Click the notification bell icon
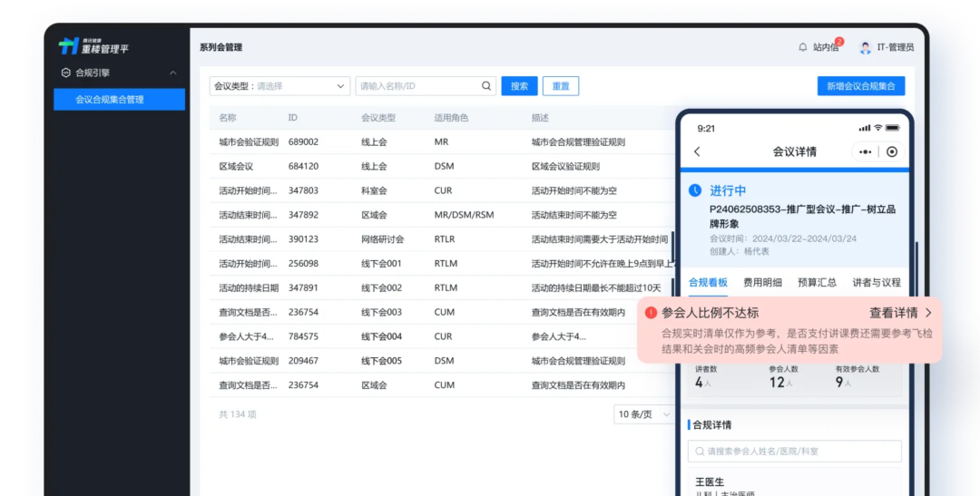 click(802, 47)
